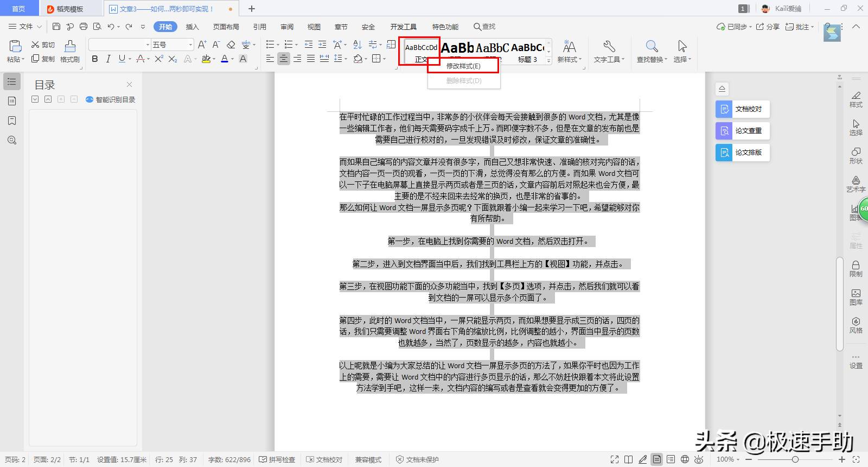Open font color A swatch
This screenshot has width=868, height=467.
click(225, 59)
